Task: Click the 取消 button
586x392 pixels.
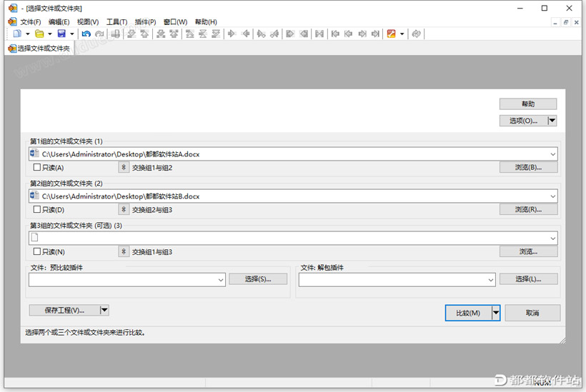Action: [532, 313]
